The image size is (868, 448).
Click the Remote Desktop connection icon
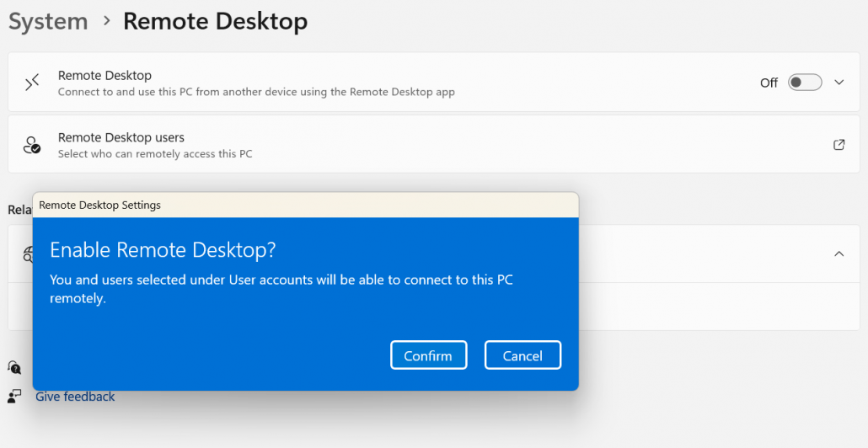tap(32, 83)
